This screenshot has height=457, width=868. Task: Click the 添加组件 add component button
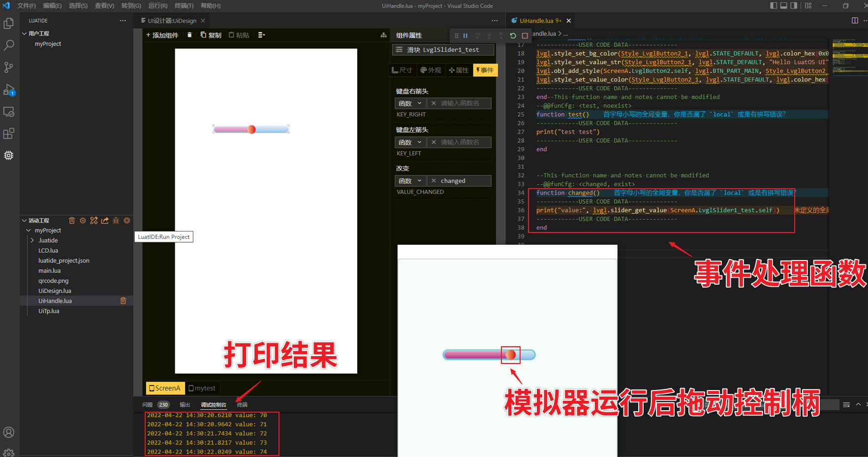pos(162,35)
